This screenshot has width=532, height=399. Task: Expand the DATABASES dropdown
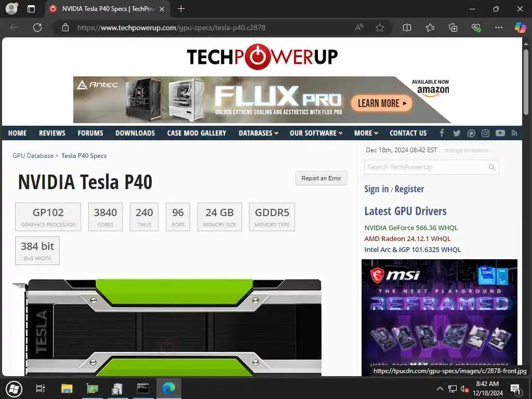[258, 133]
